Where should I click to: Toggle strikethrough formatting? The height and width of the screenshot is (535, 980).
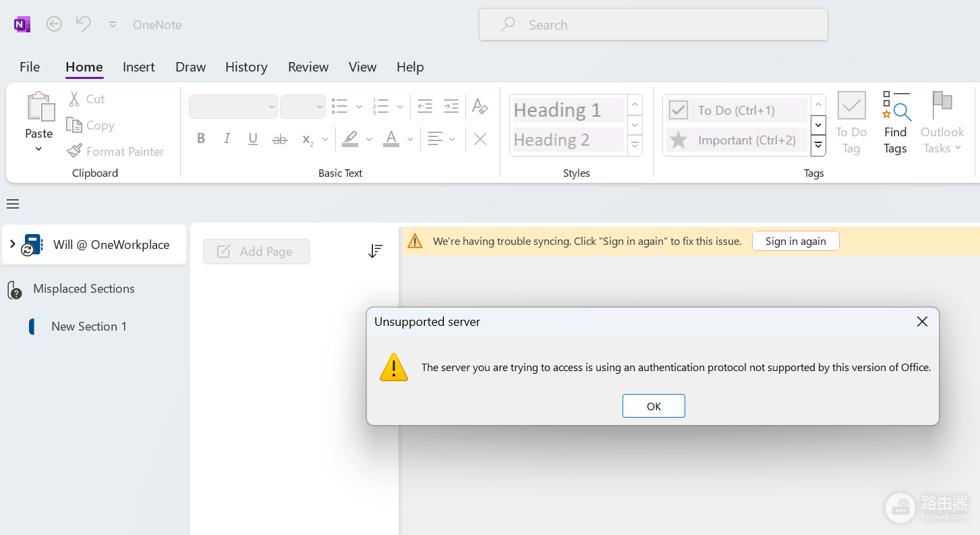coord(279,140)
